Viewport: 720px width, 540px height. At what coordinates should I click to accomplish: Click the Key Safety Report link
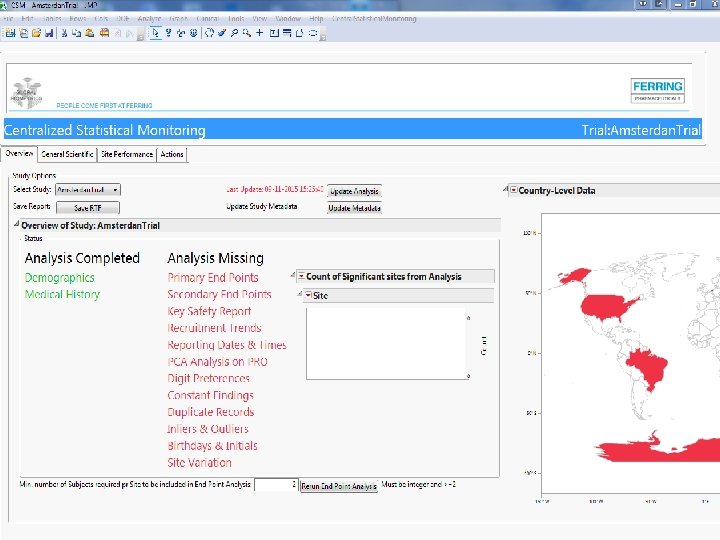click(209, 311)
